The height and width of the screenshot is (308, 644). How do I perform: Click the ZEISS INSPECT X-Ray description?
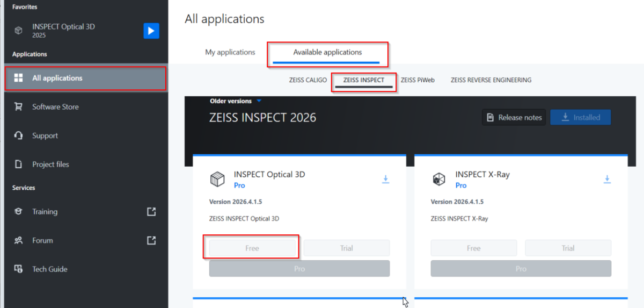coord(459,219)
